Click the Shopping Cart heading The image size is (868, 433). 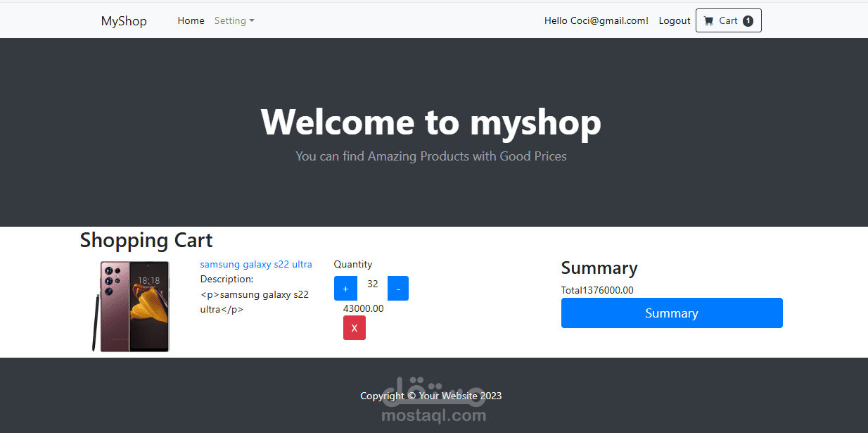pos(146,240)
